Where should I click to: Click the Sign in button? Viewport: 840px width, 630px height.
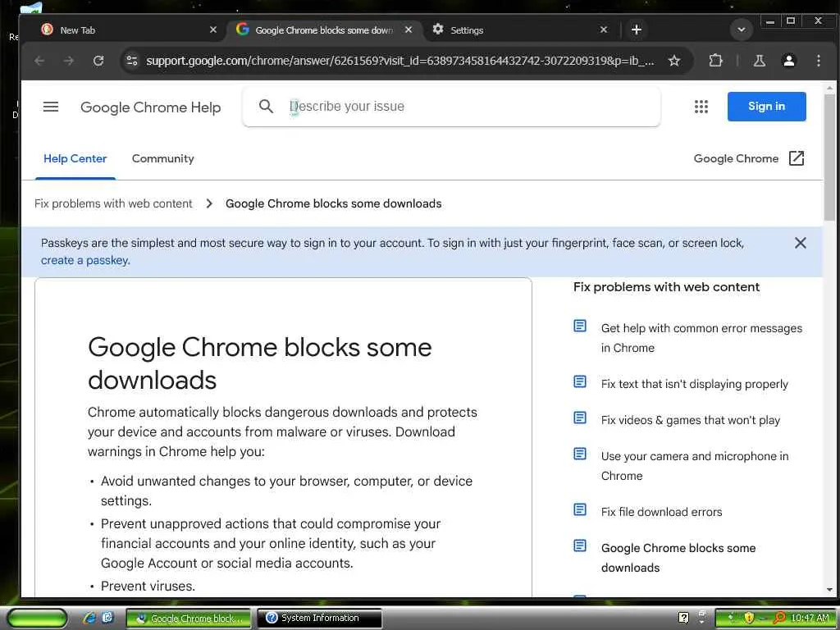point(767,106)
